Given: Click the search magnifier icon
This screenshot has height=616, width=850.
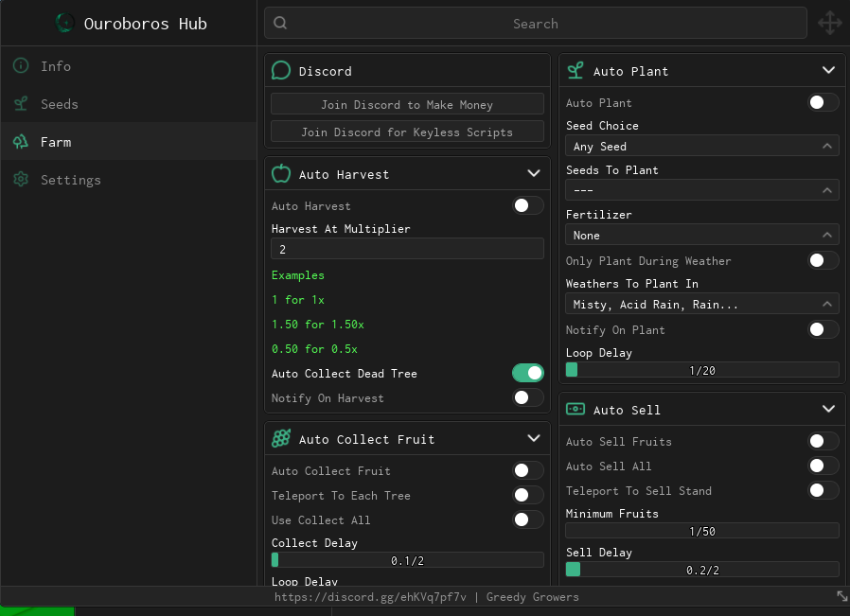Looking at the screenshot, I should click(280, 23).
